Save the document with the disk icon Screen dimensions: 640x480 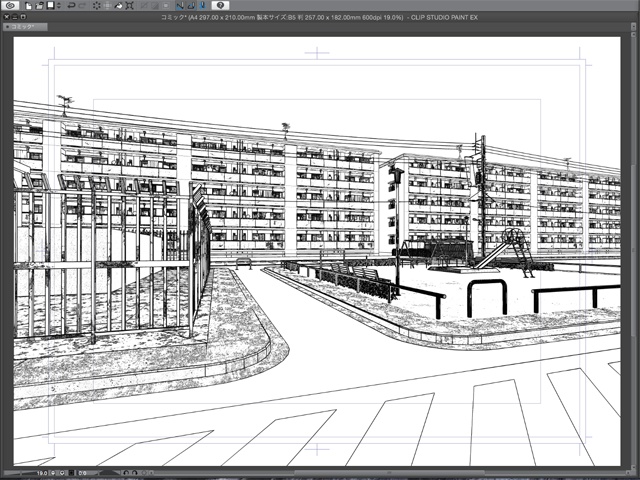tap(51, 5)
